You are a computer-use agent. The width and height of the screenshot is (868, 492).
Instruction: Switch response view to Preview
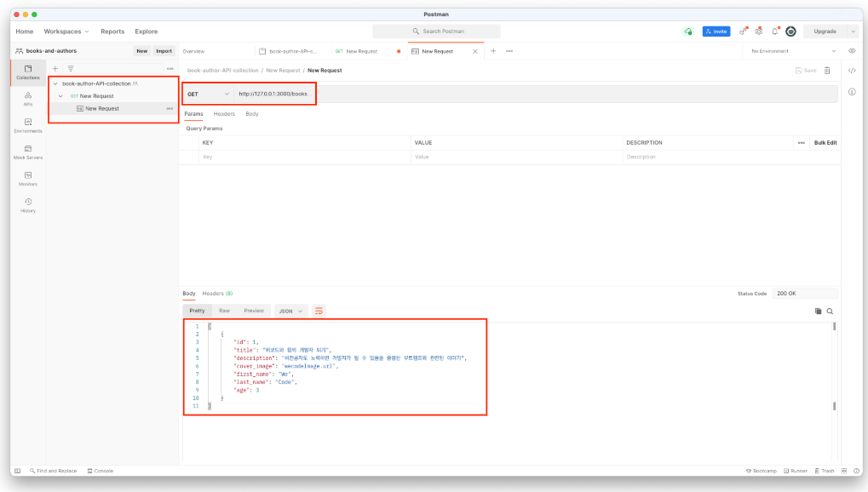tap(254, 311)
